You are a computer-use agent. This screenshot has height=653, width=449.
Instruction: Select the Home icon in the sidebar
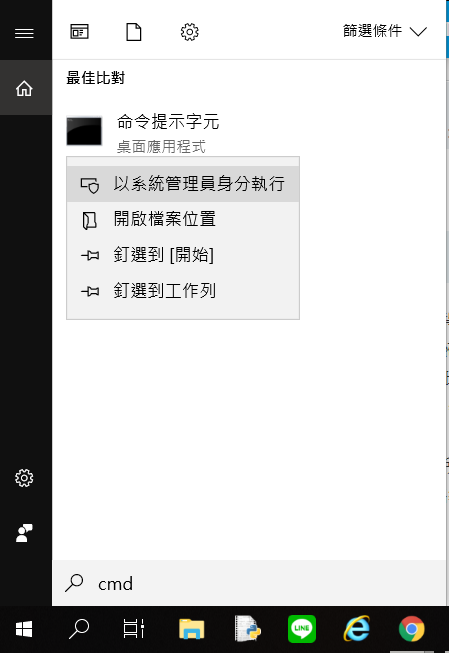pos(24,88)
